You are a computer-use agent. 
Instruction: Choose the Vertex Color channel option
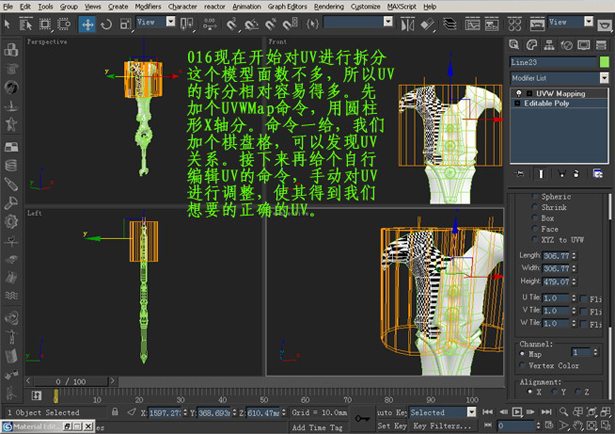tap(524, 366)
